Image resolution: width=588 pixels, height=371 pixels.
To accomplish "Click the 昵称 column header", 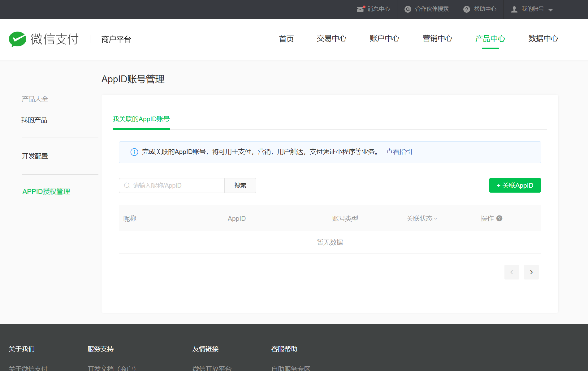I will click(130, 219).
